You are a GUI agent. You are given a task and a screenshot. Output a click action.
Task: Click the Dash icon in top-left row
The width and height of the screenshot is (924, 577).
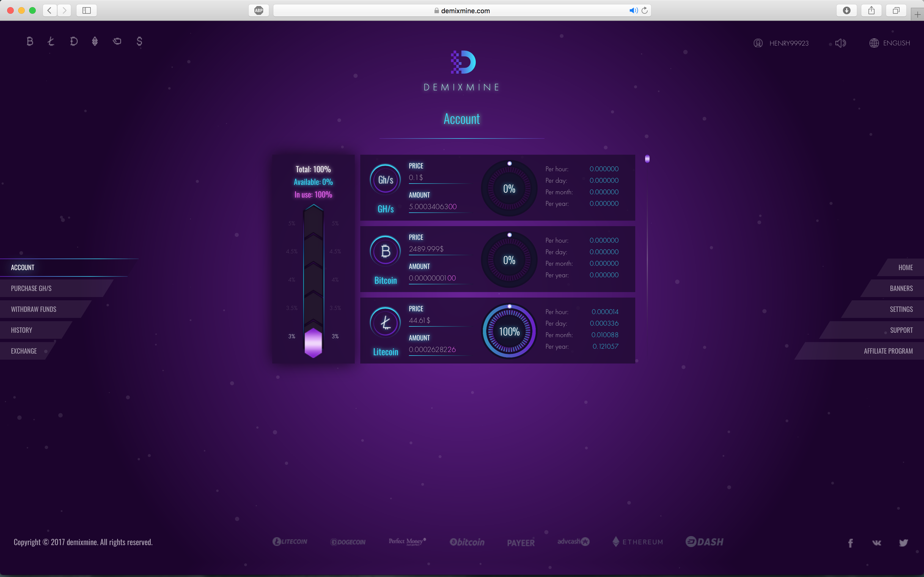point(117,41)
